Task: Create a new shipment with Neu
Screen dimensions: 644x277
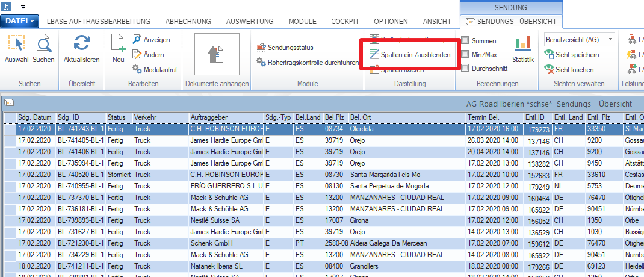Action: coord(119,49)
